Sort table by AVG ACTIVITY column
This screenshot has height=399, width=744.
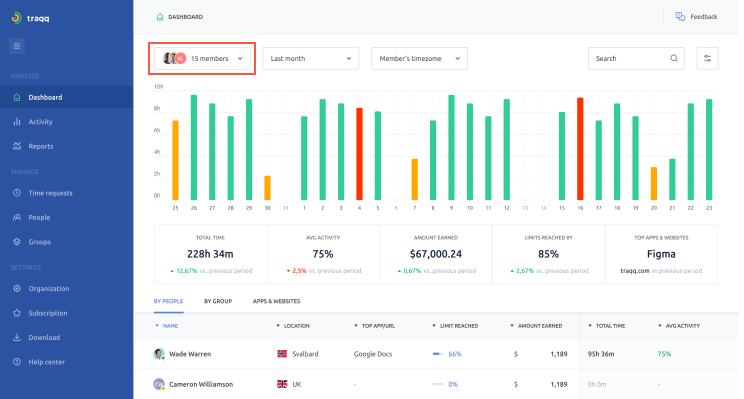(x=679, y=326)
